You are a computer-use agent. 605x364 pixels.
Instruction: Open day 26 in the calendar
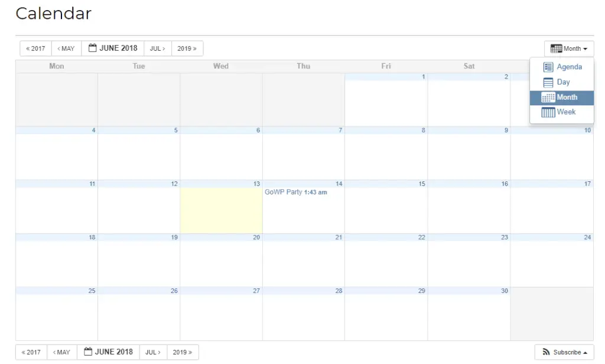coord(174,291)
